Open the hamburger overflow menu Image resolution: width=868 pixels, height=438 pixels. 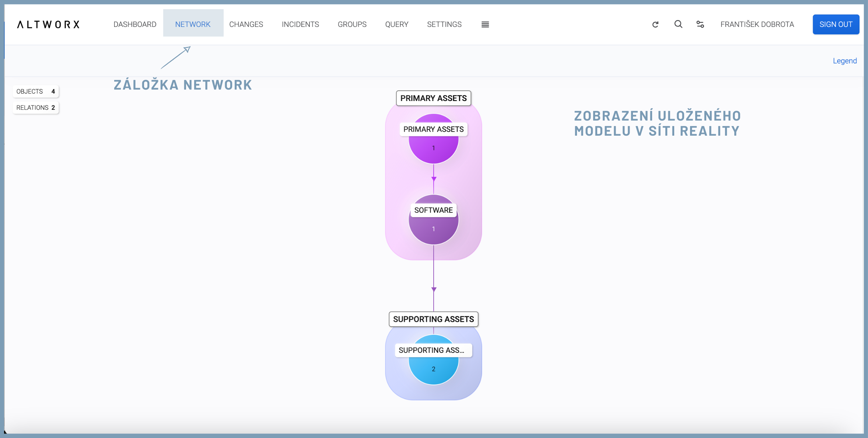click(x=485, y=24)
